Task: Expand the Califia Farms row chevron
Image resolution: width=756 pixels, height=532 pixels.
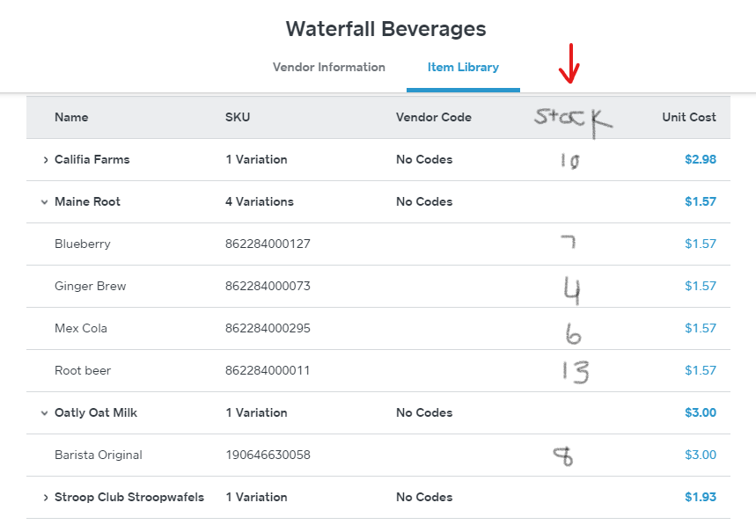Action: pyautogui.click(x=45, y=160)
